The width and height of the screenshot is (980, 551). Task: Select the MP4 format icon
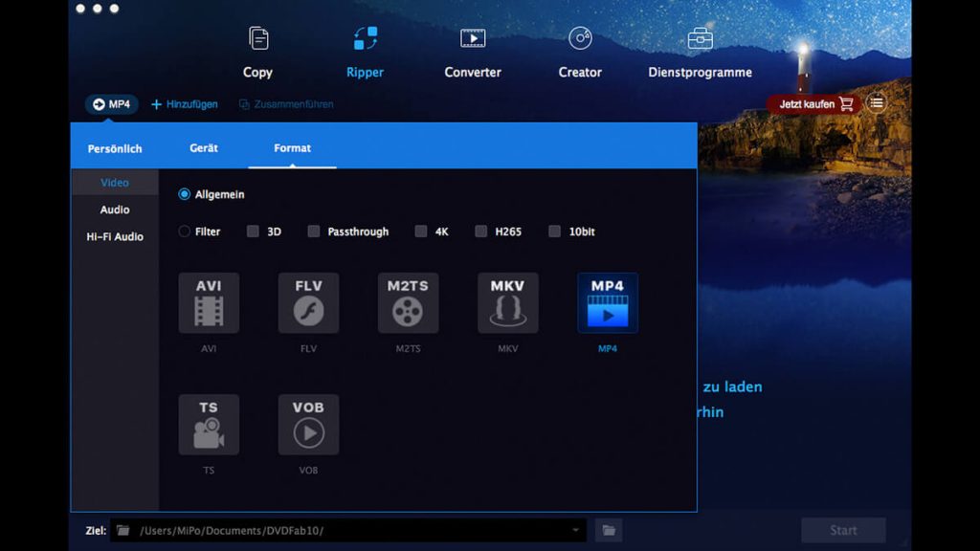coord(608,303)
